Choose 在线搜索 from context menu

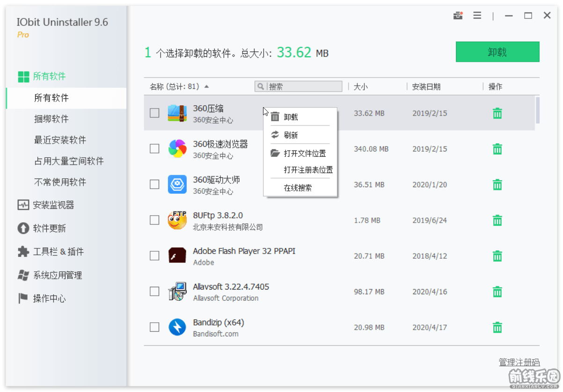[x=300, y=188]
